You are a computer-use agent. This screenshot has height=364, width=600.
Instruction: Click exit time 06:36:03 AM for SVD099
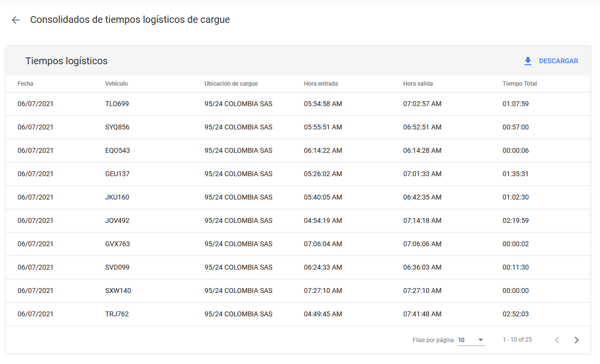(422, 268)
